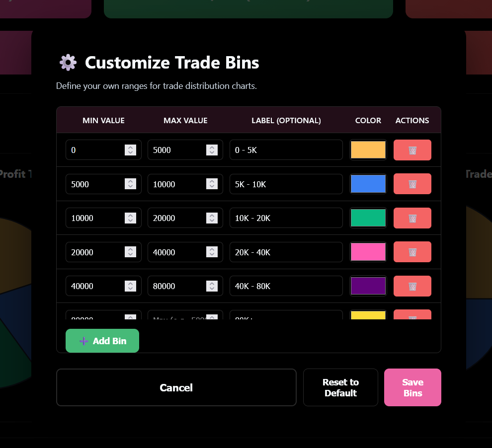Click the stepper on min value 40000
This screenshot has height=448, width=492.
pos(130,286)
